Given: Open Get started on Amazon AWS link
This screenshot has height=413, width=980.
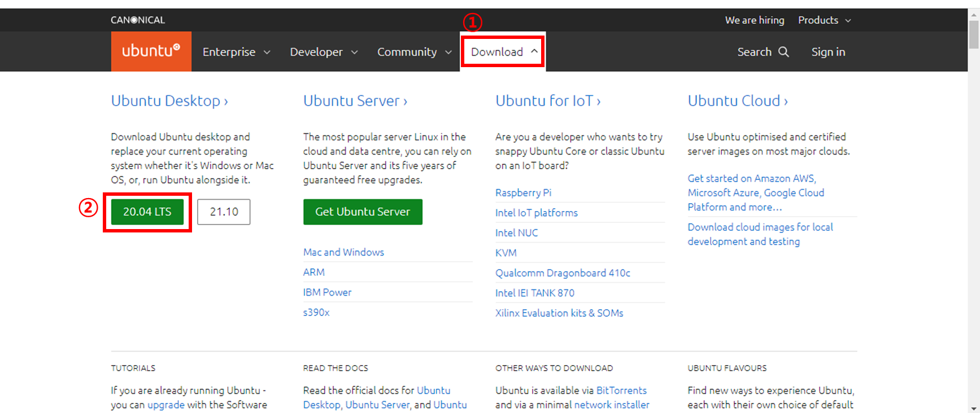Looking at the screenshot, I should (756, 192).
